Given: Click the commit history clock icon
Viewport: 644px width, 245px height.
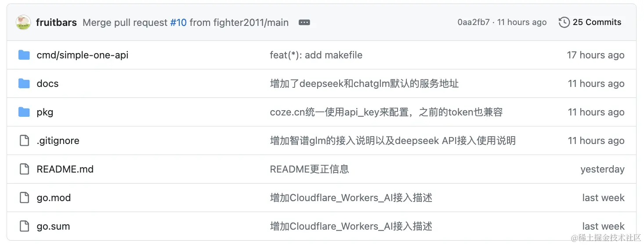Looking at the screenshot, I should (x=564, y=22).
